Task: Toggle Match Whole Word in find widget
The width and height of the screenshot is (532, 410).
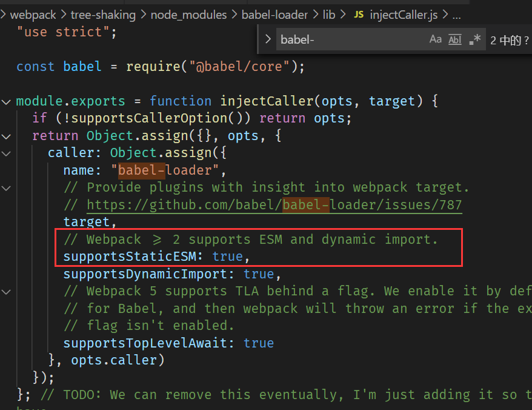Action: click(x=454, y=39)
